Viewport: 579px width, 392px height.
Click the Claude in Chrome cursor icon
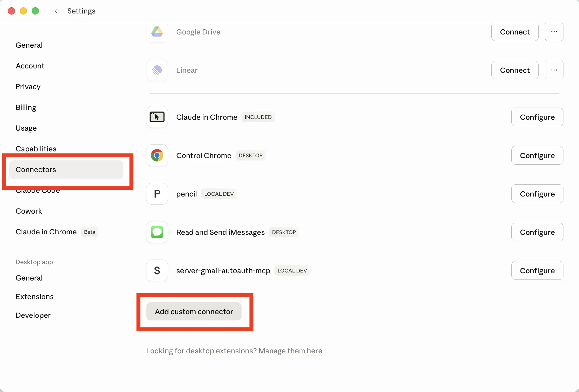tap(157, 117)
